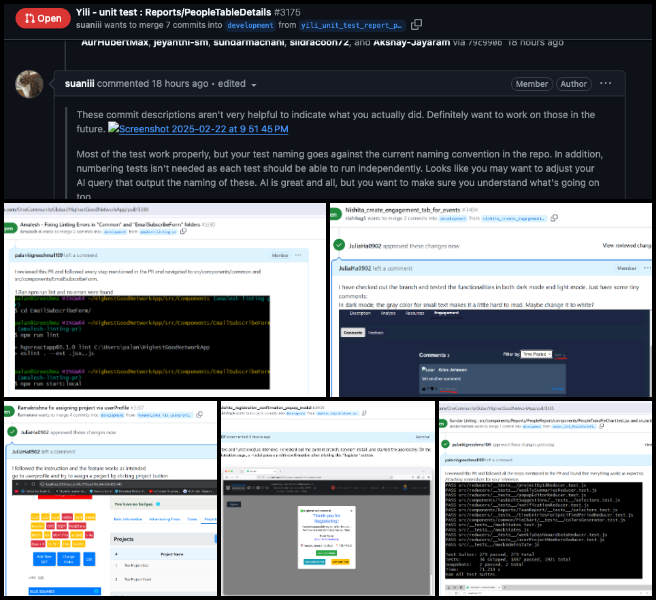This screenshot has width=656, height=600.
Task: Click the green button in registration popup
Action: pyautogui.click(x=326, y=553)
